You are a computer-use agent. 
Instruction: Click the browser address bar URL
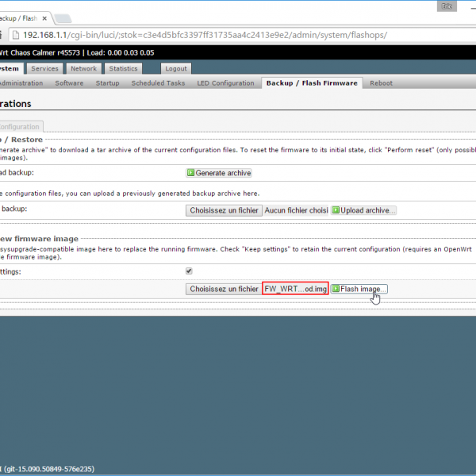coord(198,35)
